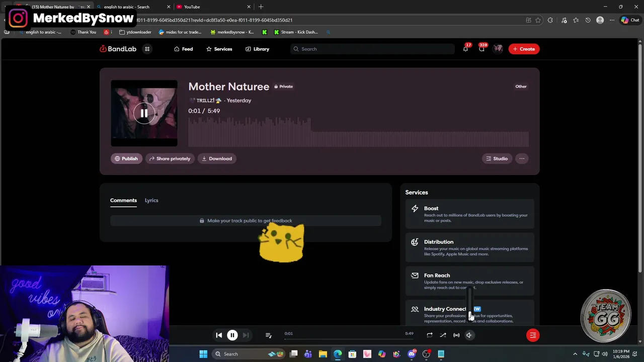Click the Share privately button
This screenshot has width=644, height=362.
point(170,158)
